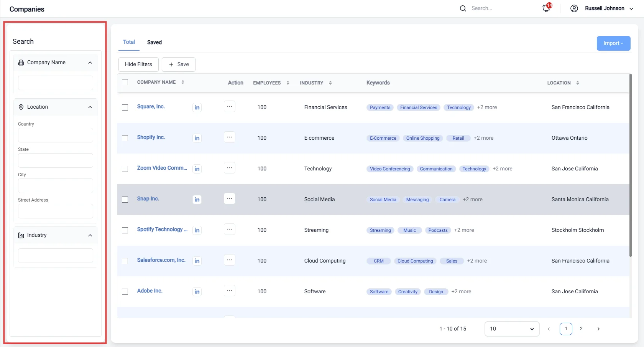Open LinkedIn icon for Adobe Inc.
Screen dimensions: 644x347
click(x=197, y=292)
